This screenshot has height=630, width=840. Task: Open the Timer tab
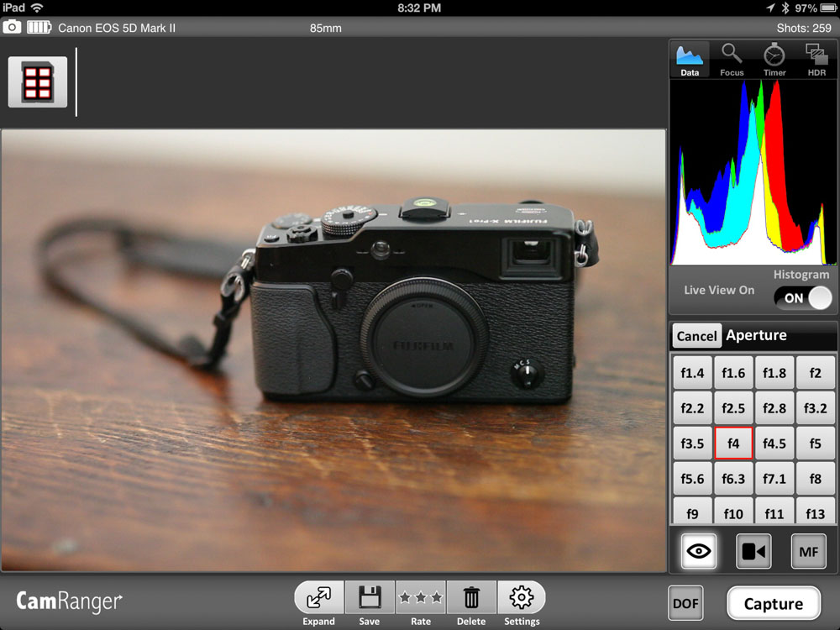[774, 60]
